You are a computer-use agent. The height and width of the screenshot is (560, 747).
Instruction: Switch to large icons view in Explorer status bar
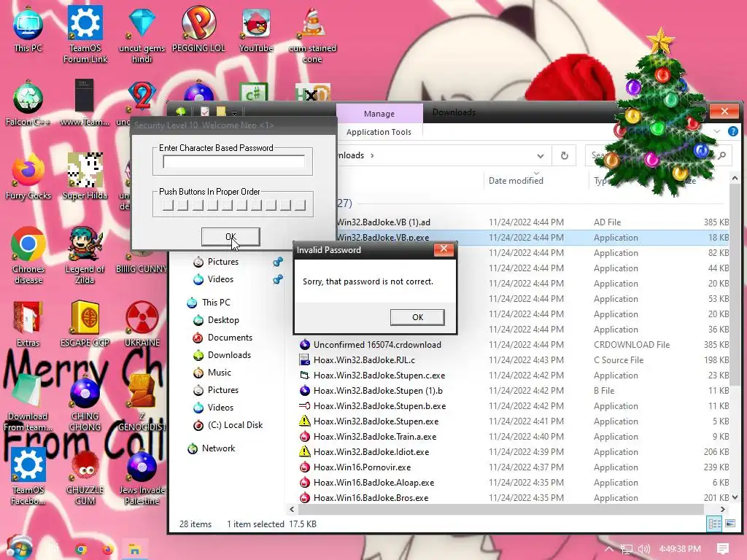[x=729, y=524]
